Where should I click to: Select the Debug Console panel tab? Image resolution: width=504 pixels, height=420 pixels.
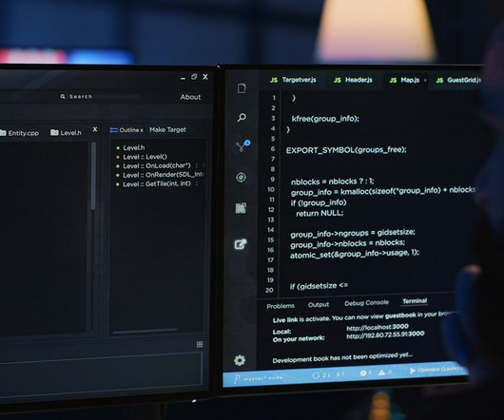[x=366, y=302]
